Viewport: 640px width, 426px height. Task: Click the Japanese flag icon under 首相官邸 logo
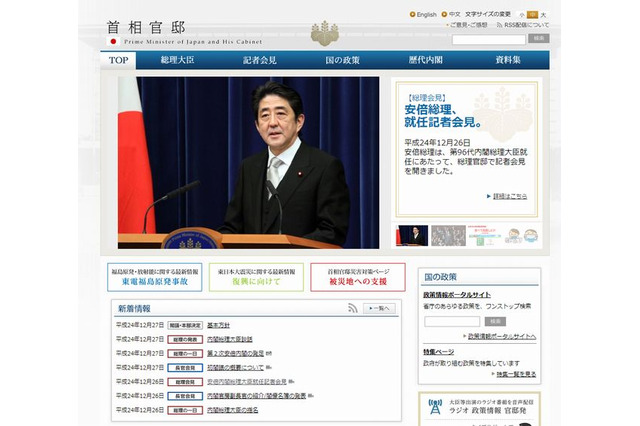coord(113,41)
